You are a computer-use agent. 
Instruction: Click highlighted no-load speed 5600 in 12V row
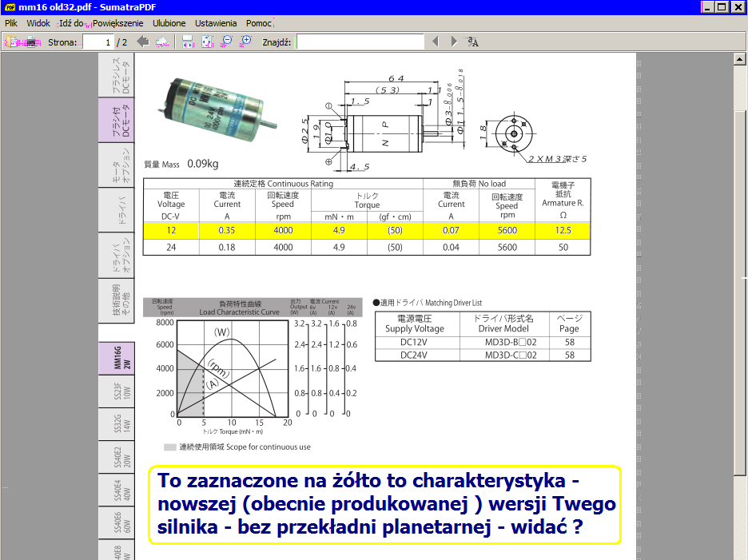(507, 230)
